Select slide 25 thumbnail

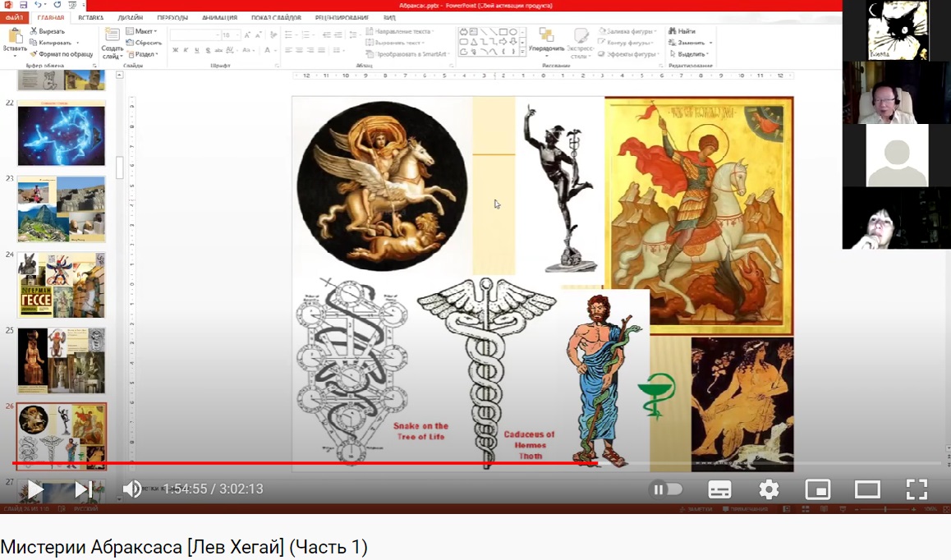coord(62,361)
